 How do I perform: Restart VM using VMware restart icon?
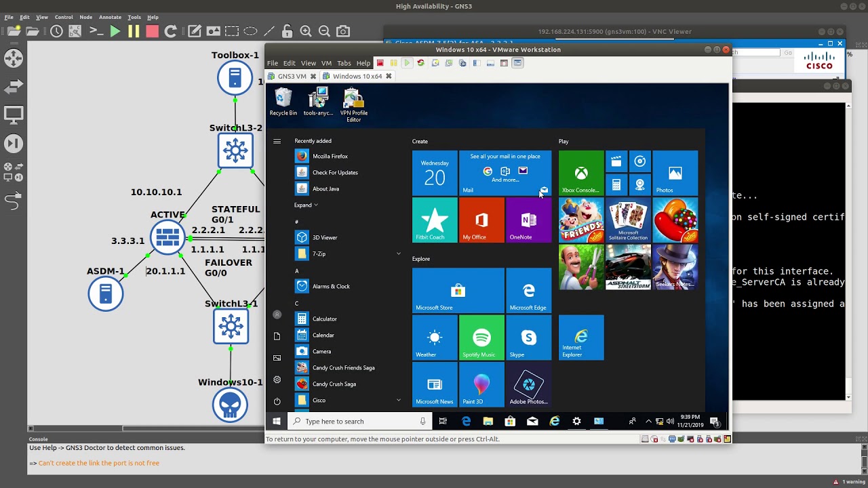point(420,63)
